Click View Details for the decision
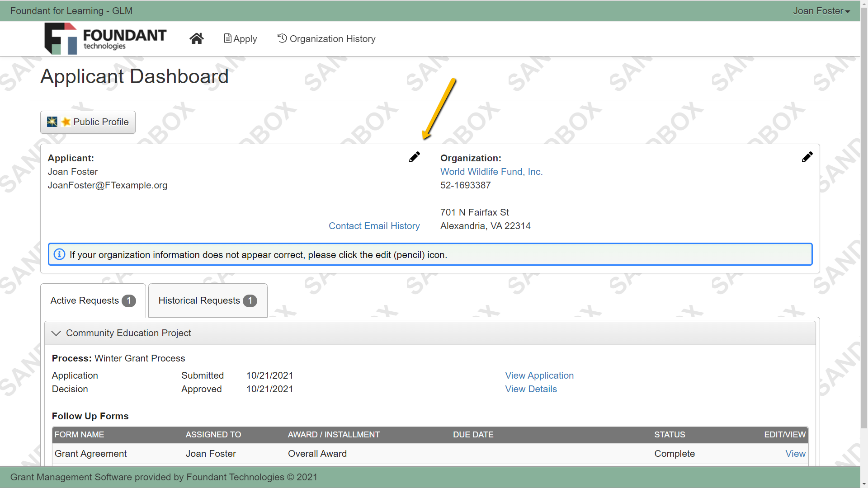Viewport: 868px width, 488px height. [531, 389]
